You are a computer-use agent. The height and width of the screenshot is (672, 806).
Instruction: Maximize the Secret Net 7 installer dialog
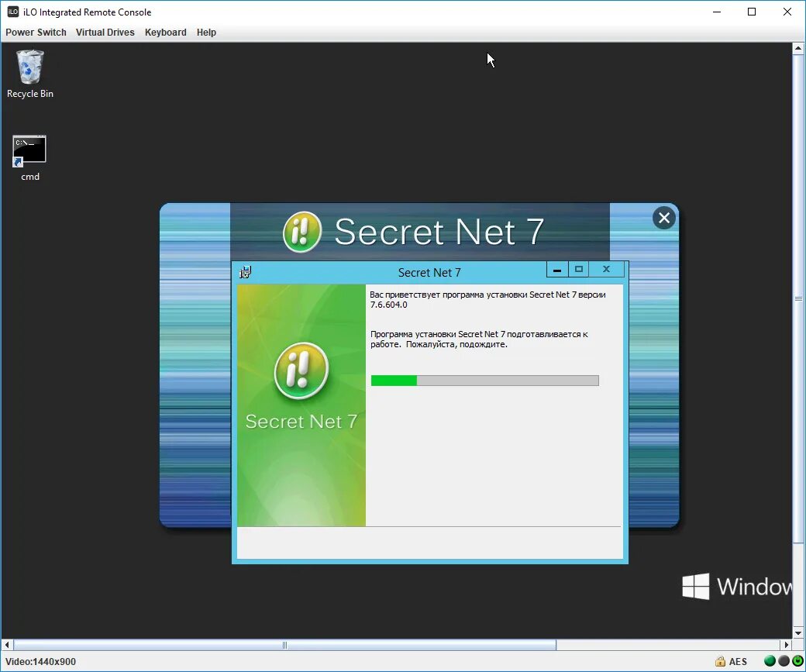579,270
